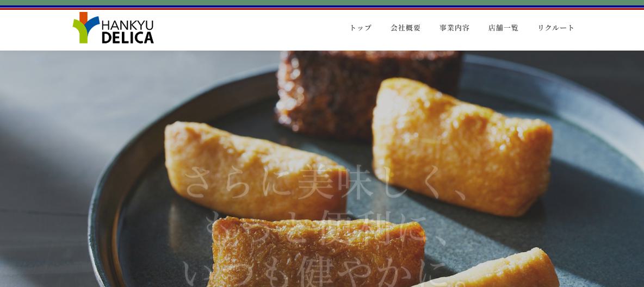Visit the リクルート recruitment page
644x287 pixels.
click(x=556, y=28)
